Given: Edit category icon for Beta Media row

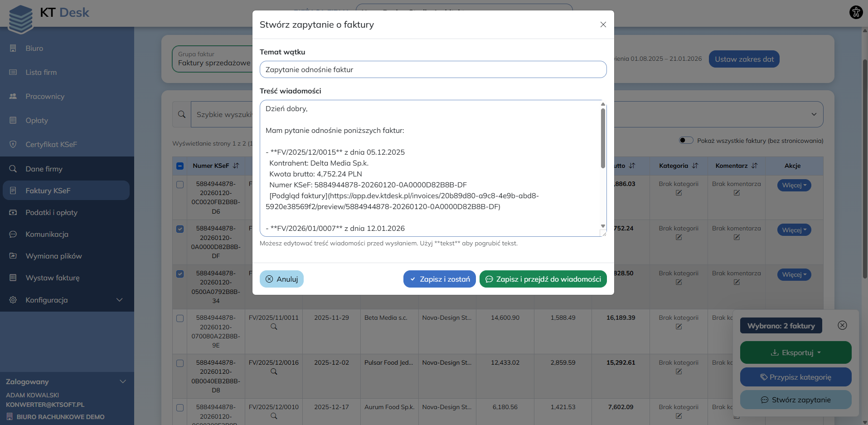Looking at the screenshot, I should point(679,327).
